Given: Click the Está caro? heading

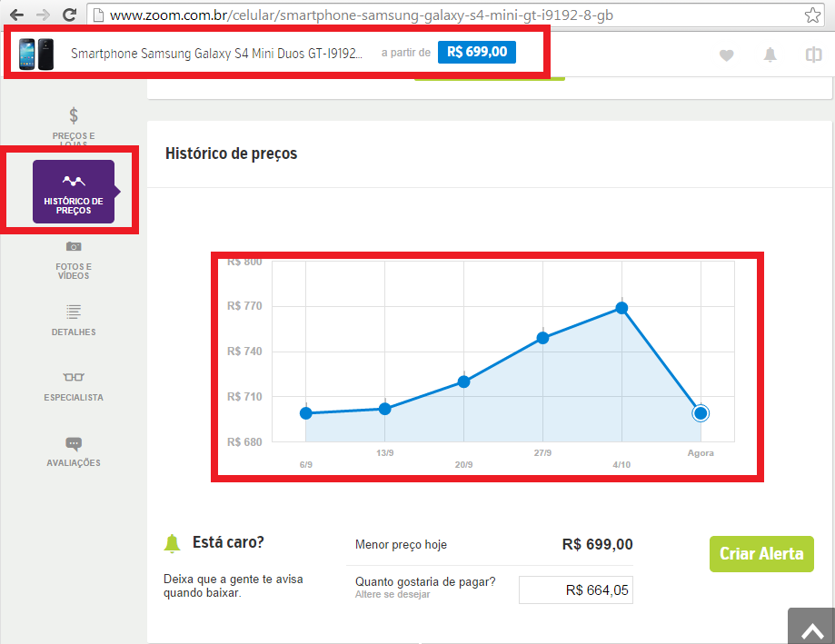Looking at the screenshot, I should [x=228, y=542].
